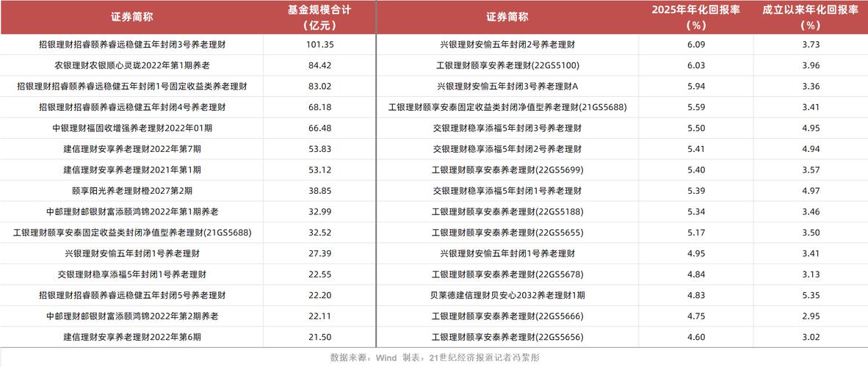The image size is (868, 367).
Task: Click the 基金规模合计(亿元) column header
Action: pos(319,17)
